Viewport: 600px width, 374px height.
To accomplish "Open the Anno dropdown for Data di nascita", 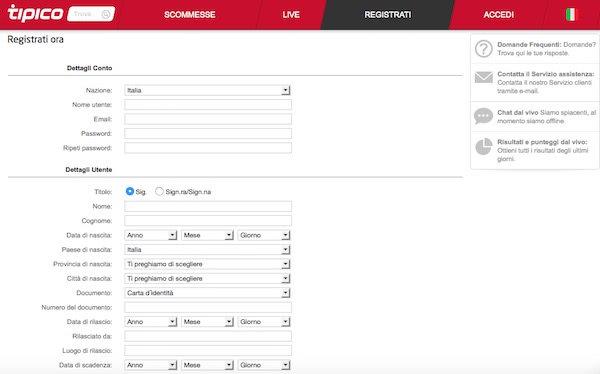I will (150, 235).
